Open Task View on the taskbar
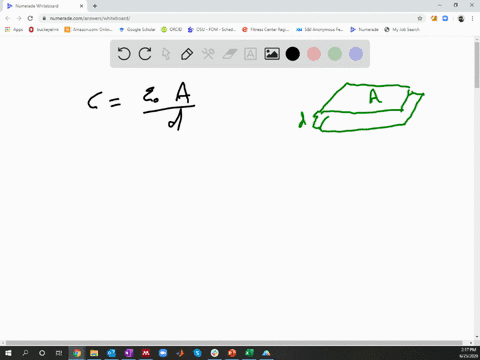 (59, 353)
